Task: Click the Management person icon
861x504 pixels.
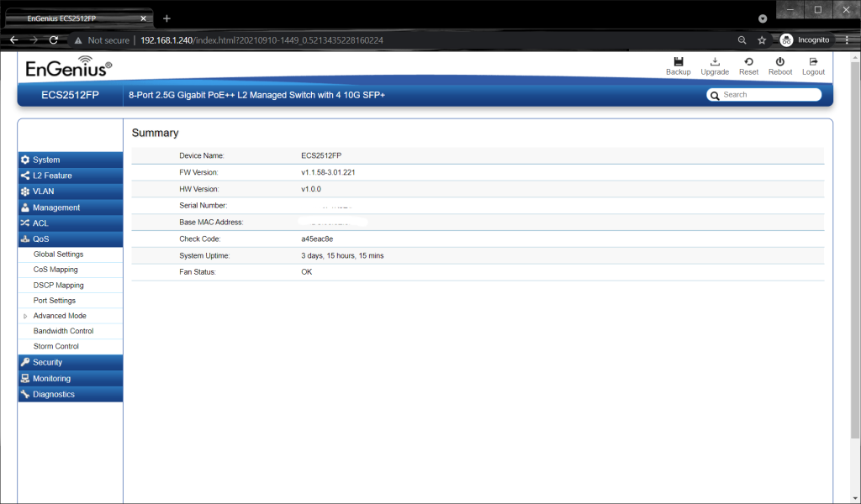Action: point(25,207)
